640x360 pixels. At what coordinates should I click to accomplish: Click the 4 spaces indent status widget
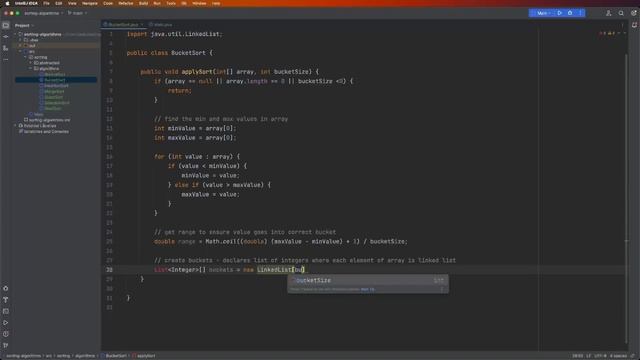(x=618, y=356)
